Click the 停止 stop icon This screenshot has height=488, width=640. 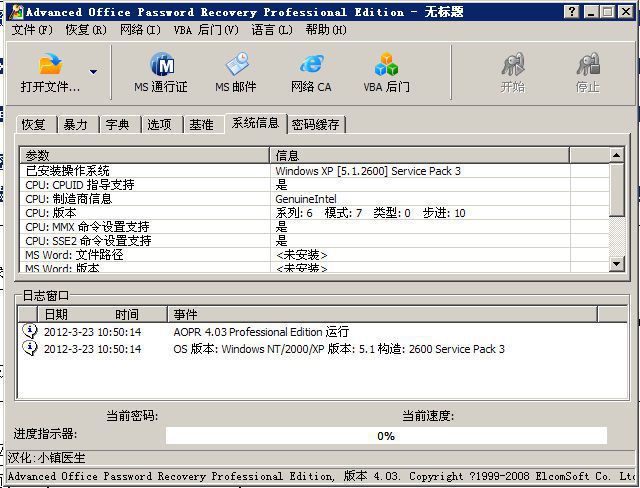point(588,64)
